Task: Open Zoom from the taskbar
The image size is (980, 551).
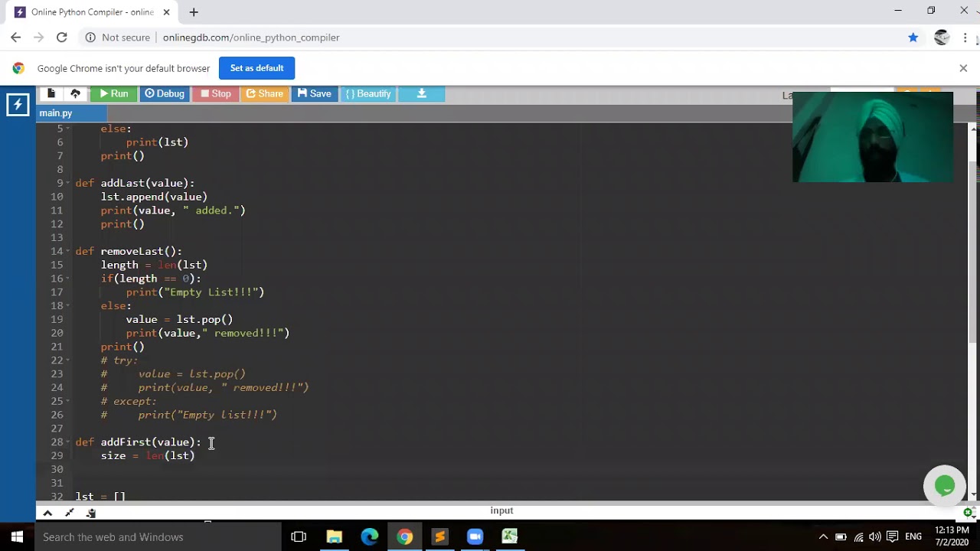Action: 475,536
